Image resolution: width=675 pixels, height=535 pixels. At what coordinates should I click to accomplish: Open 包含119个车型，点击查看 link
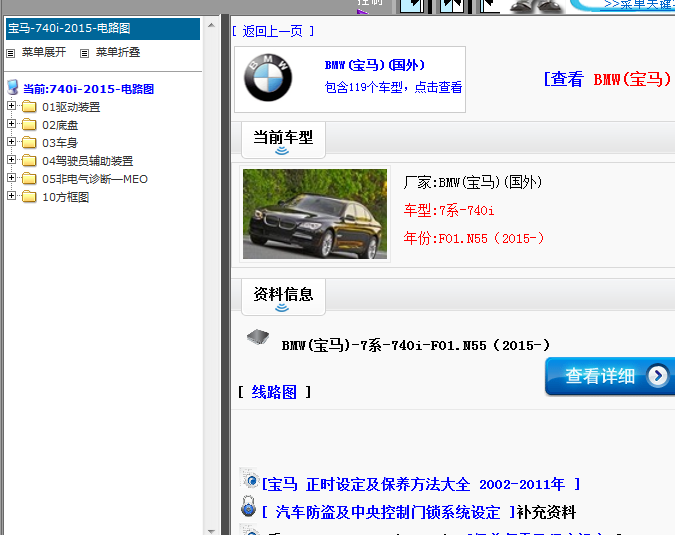(393, 87)
